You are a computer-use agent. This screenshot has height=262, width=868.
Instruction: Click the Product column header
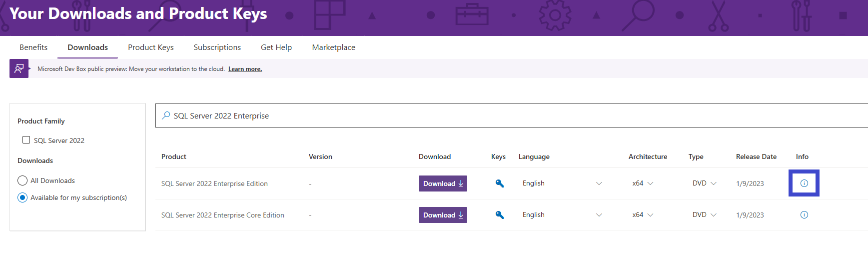[x=174, y=156]
